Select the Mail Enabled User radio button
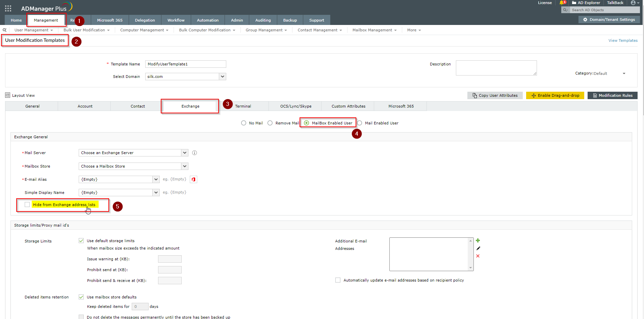 360,123
